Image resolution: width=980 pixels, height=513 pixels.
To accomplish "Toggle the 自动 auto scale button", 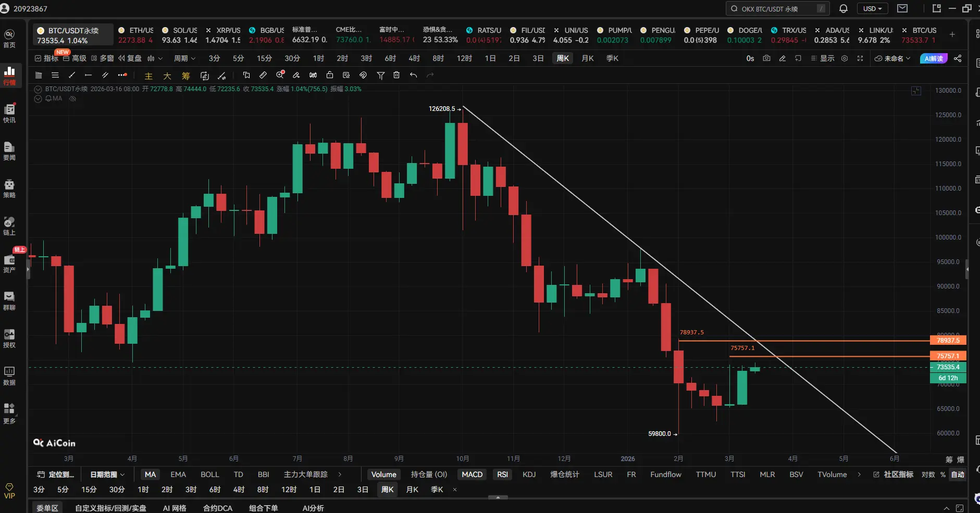I will [x=958, y=474].
